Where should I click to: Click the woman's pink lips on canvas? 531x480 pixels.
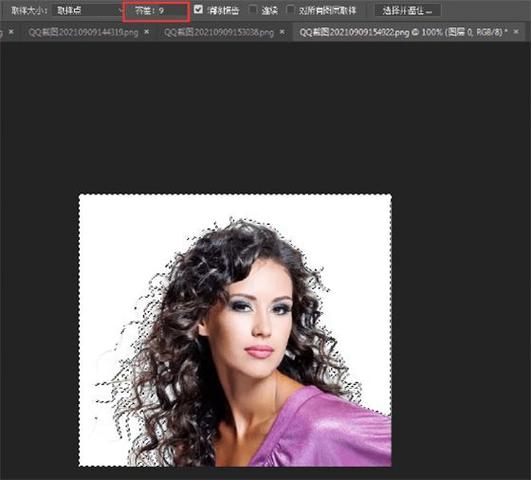point(259,351)
